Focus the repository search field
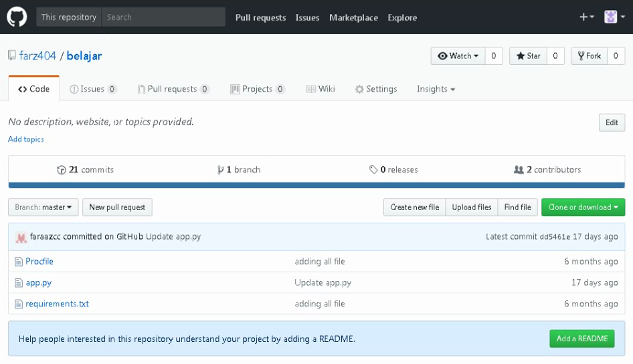The width and height of the screenshot is (633, 364). tap(163, 17)
